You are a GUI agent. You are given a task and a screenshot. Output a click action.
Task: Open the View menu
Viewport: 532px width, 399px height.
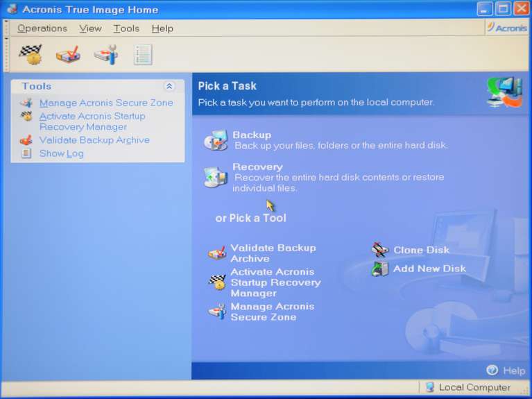(90, 28)
